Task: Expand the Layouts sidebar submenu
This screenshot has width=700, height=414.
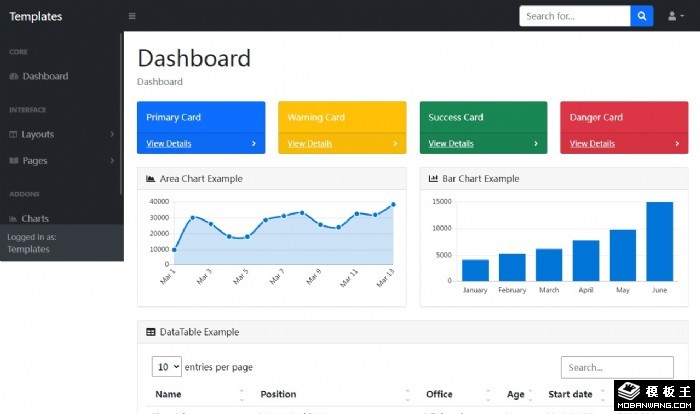Action: click(111, 134)
